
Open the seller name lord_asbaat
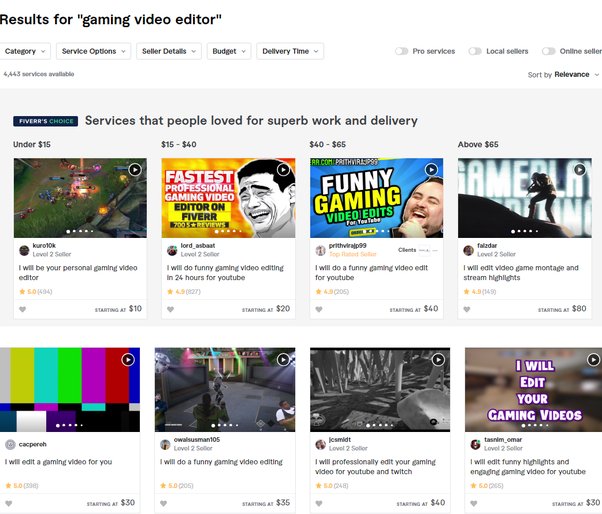(x=198, y=246)
